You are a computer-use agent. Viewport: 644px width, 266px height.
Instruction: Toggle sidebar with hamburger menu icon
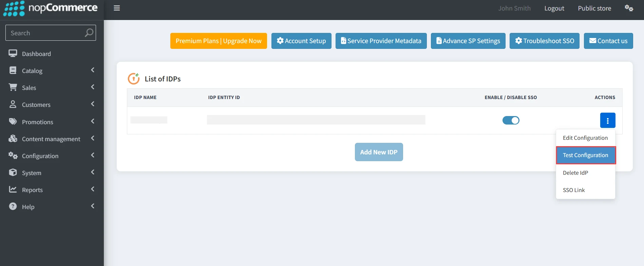[117, 8]
